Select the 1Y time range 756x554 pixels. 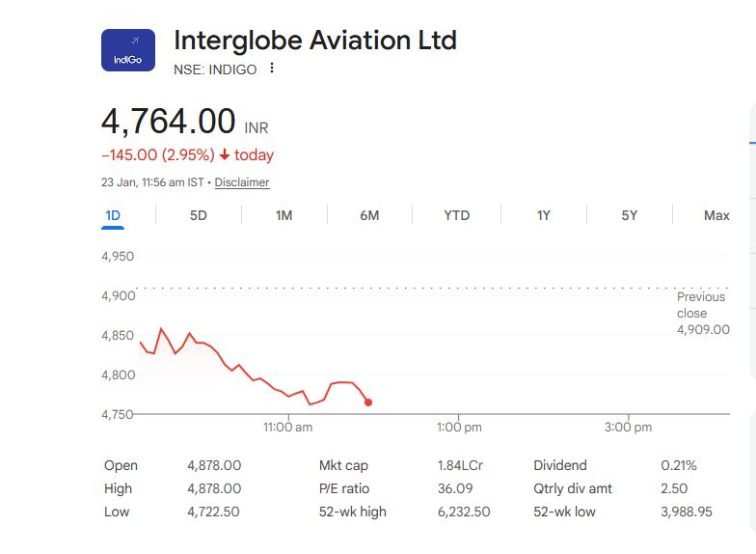[x=544, y=215]
